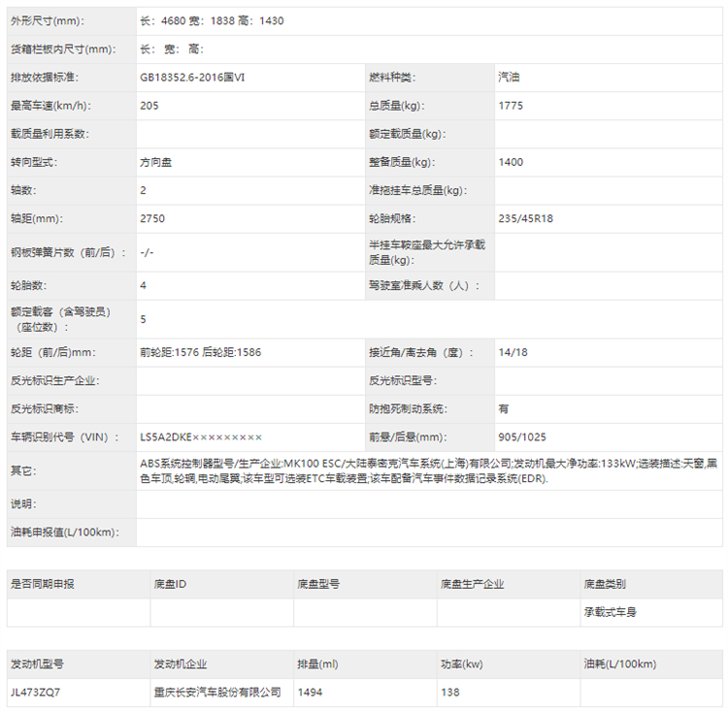Select the 最高车速(km/h) label

pyautogui.click(x=50, y=106)
